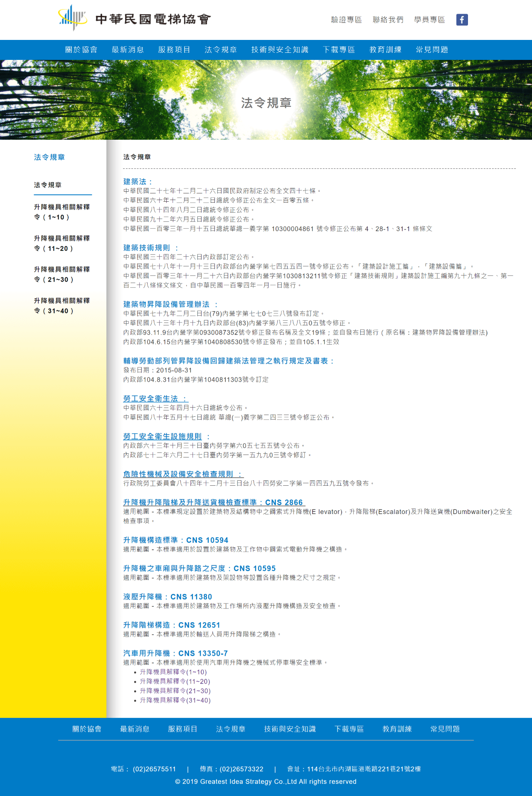Open 下載專區 in the footer menu

point(349,729)
